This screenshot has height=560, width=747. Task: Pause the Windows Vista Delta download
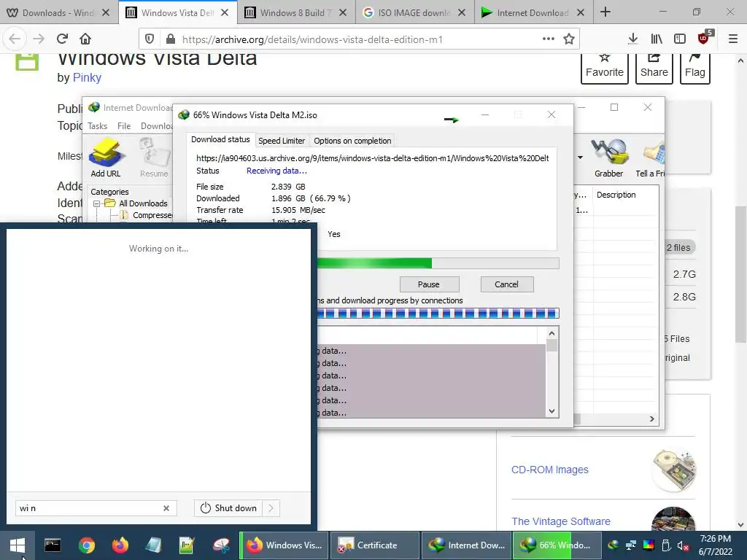click(429, 284)
